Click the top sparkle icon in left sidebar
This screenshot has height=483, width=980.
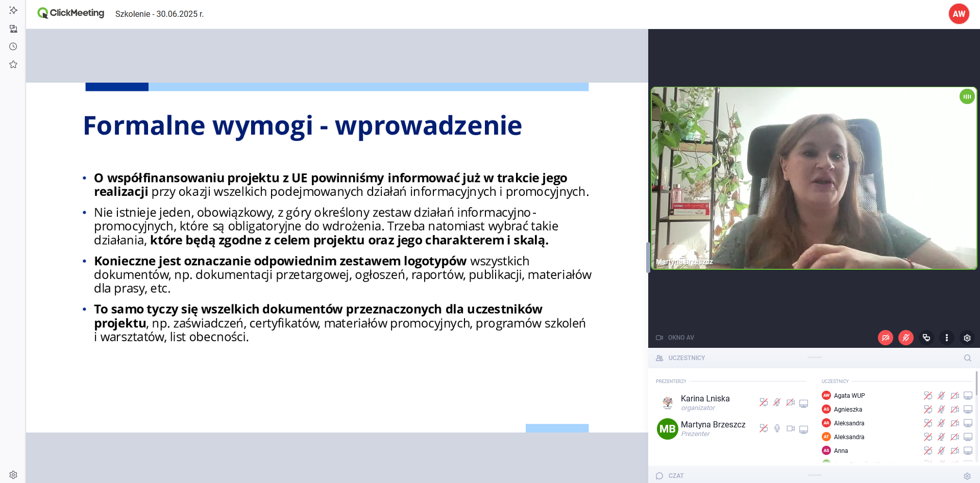(13, 10)
